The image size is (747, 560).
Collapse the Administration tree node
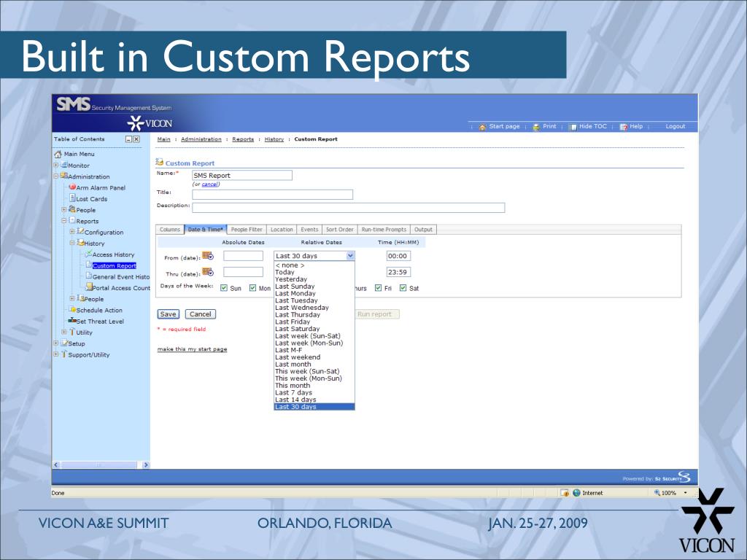(55, 176)
